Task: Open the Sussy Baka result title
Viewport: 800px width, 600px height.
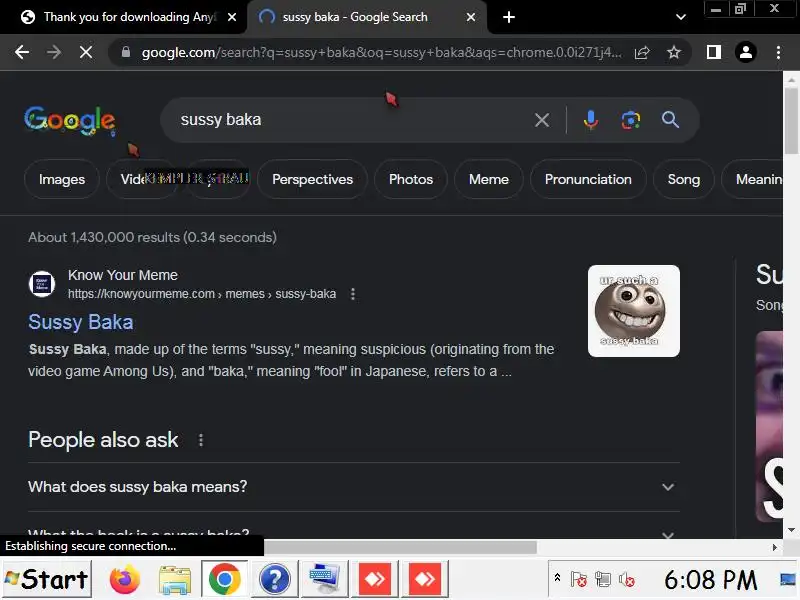Action: click(81, 322)
